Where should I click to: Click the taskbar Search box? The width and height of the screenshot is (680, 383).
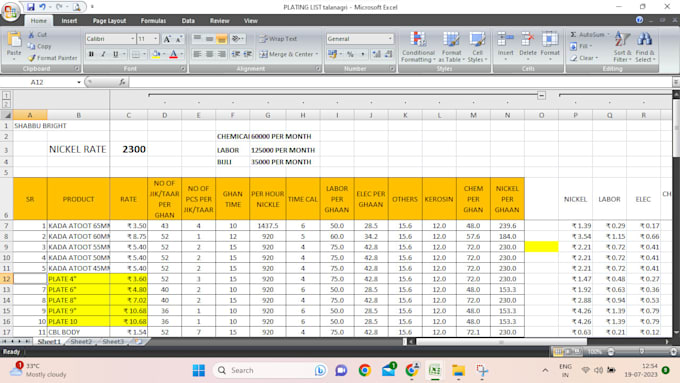coord(271,370)
